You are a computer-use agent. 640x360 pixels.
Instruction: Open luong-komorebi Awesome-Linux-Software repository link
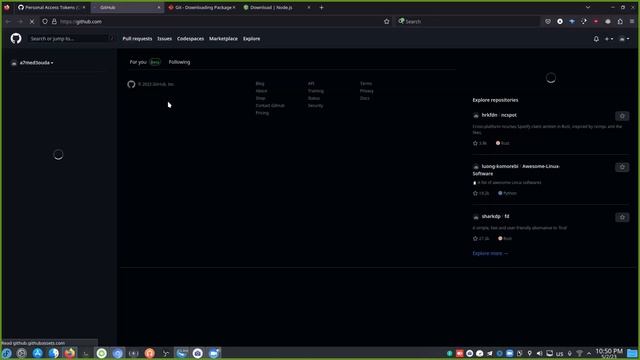[516, 170]
